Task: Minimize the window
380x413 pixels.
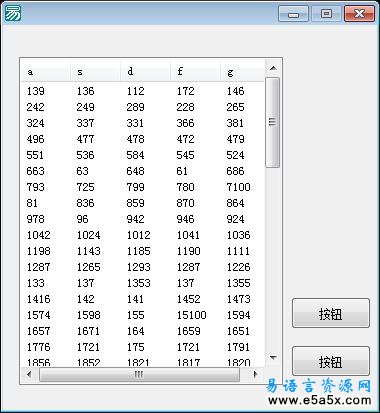Action: click(293, 14)
